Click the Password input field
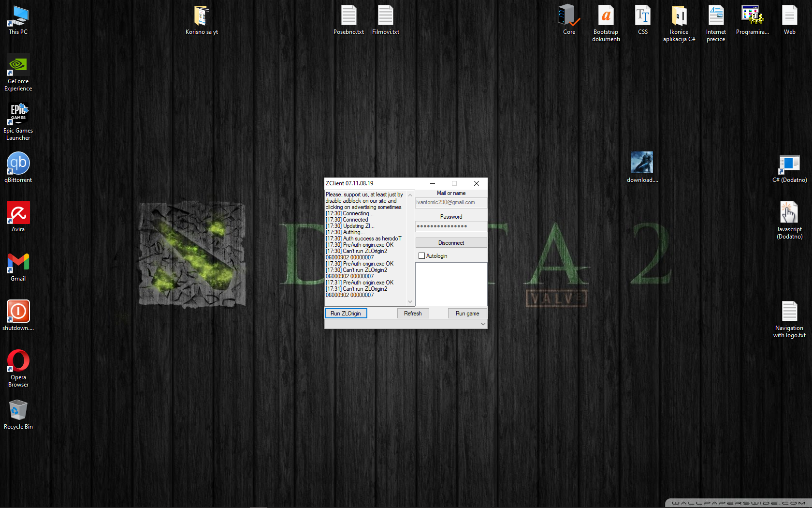The height and width of the screenshot is (508, 812). pos(451,226)
